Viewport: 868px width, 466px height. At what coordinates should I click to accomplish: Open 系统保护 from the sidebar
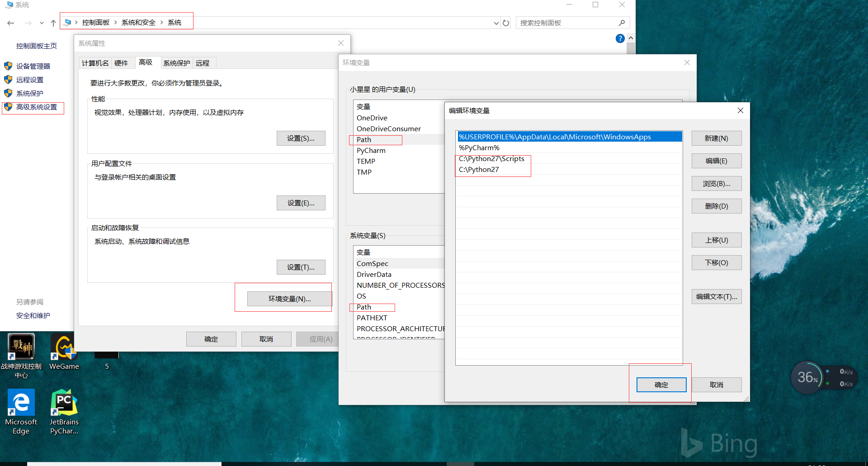tap(29, 93)
